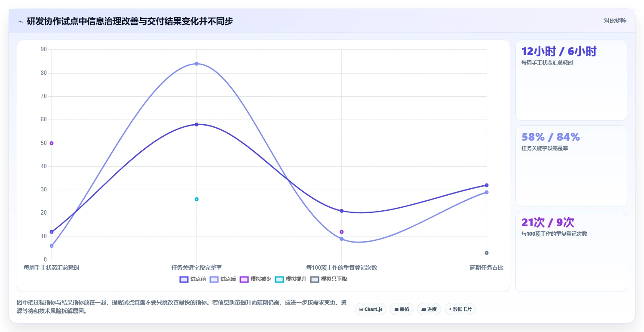Image resolution: width=644 pixels, height=332 pixels.
Task: Click the purple 模拟减少 point at 12
Action: pos(342,232)
